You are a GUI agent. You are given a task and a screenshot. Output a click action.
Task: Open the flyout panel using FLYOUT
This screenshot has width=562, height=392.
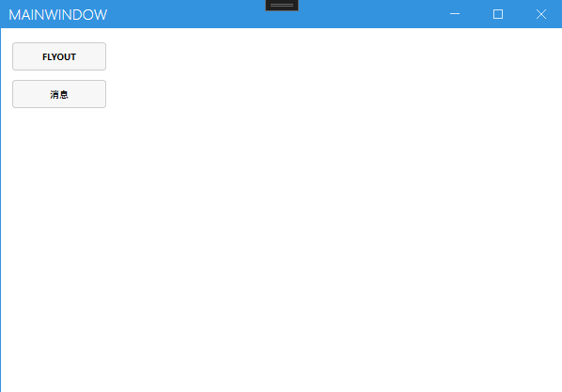[x=59, y=56]
